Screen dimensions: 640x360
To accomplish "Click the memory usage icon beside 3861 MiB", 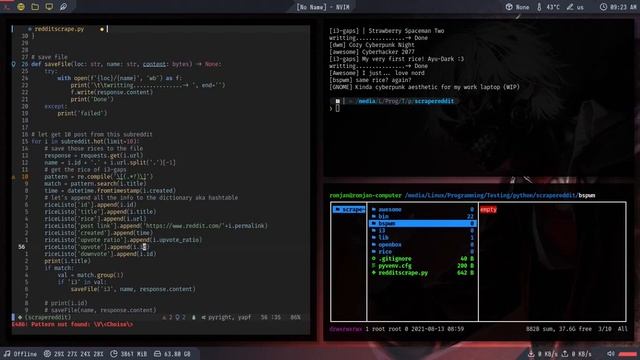I will coord(114,353).
